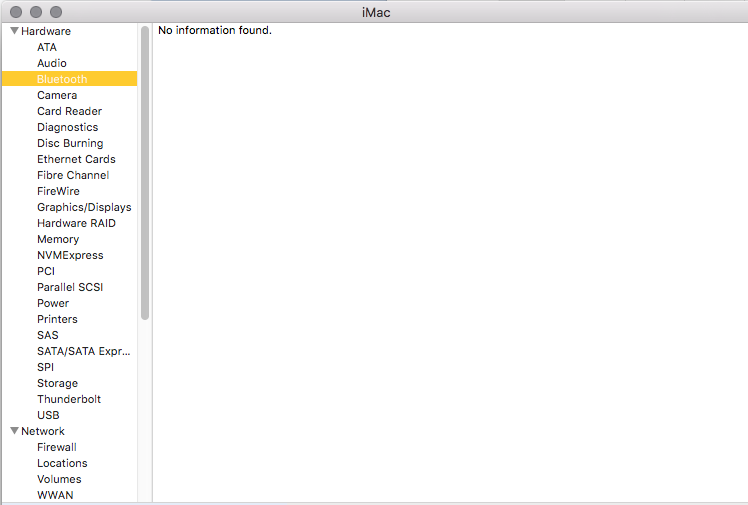This screenshot has width=748, height=505.
Task: Show USB device information
Action: [48, 415]
